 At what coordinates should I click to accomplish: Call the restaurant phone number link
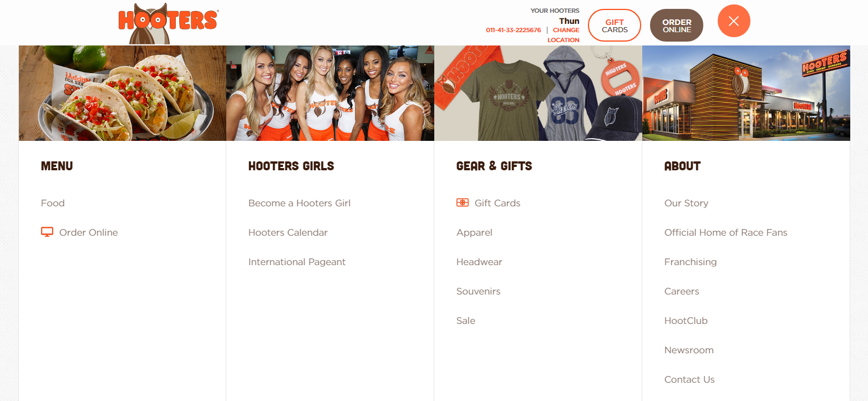(514, 30)
